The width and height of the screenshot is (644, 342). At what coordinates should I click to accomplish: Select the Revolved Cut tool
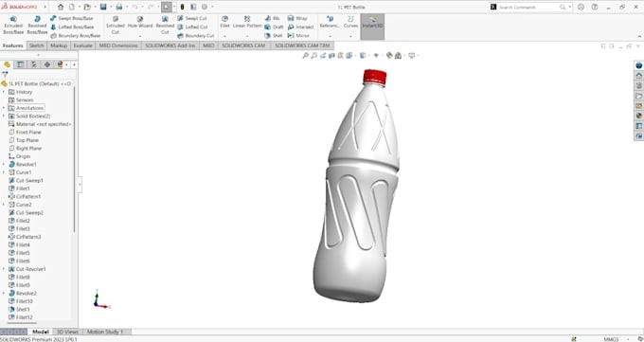pos(165,25)
